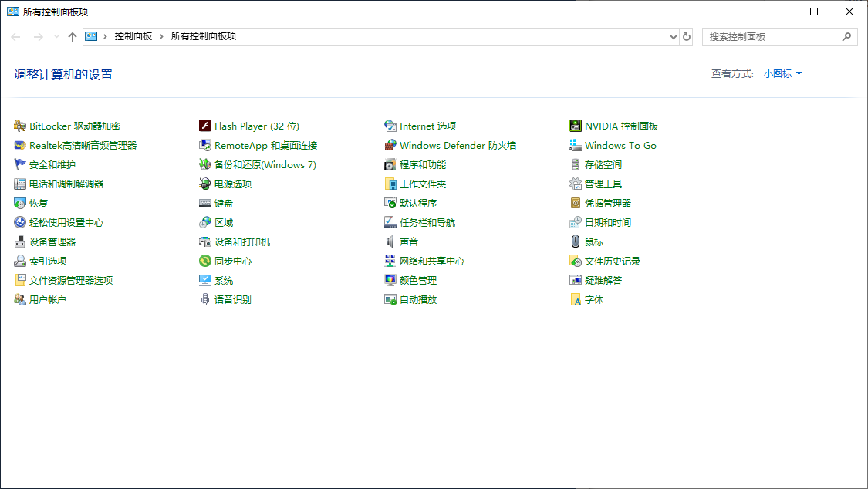
Task: Open 默认程序 link
Action: click(418, 204)
